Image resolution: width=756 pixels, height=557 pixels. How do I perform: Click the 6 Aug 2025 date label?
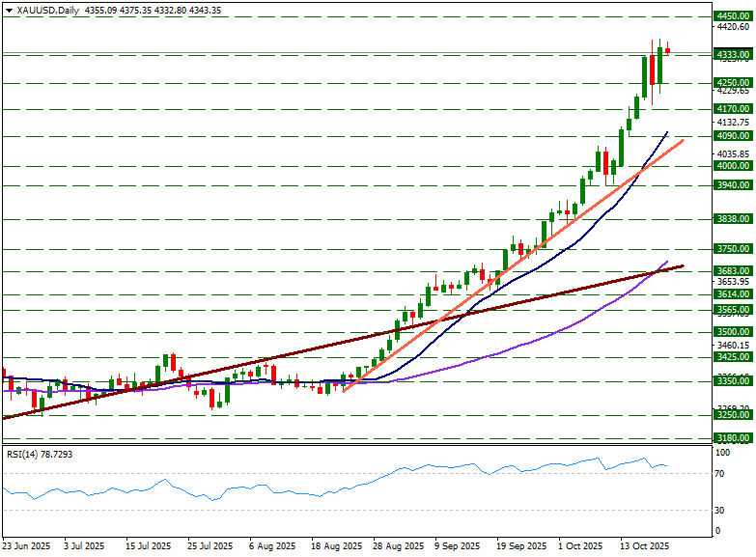click(x=272, y=545)
